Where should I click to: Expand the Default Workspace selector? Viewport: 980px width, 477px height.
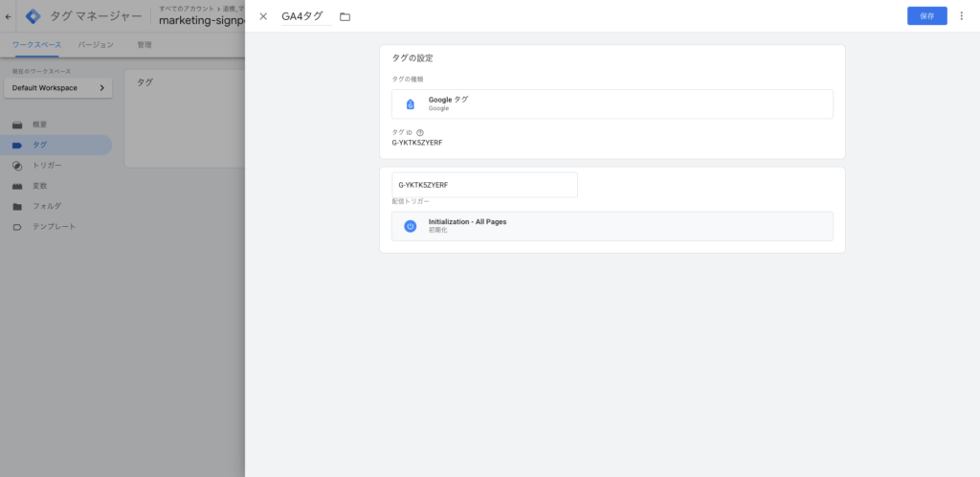58,88
